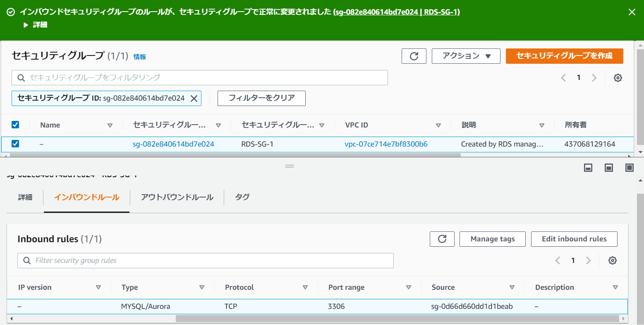Click source sg-0d66d660dd1d1beab cell
Image resolution: width=644 pixels, height=325 pixels.
(x=472, y=306)
